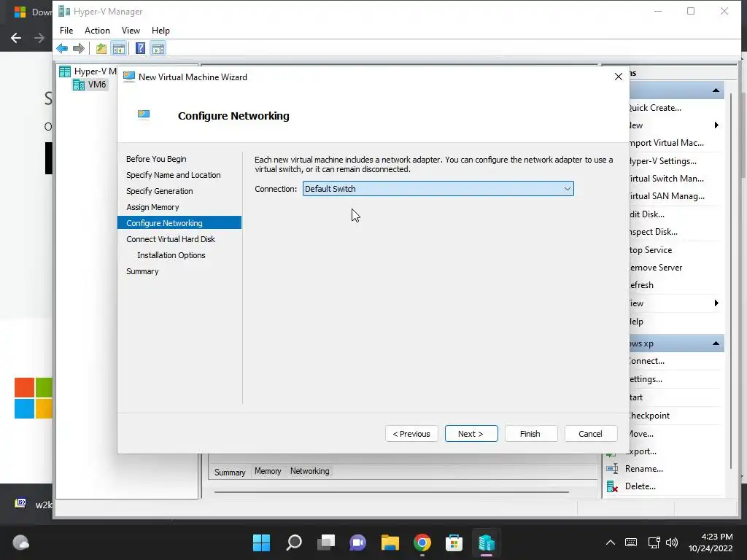Open the View menu
This screenshot has height=560, width=747.
pos(131,31)
